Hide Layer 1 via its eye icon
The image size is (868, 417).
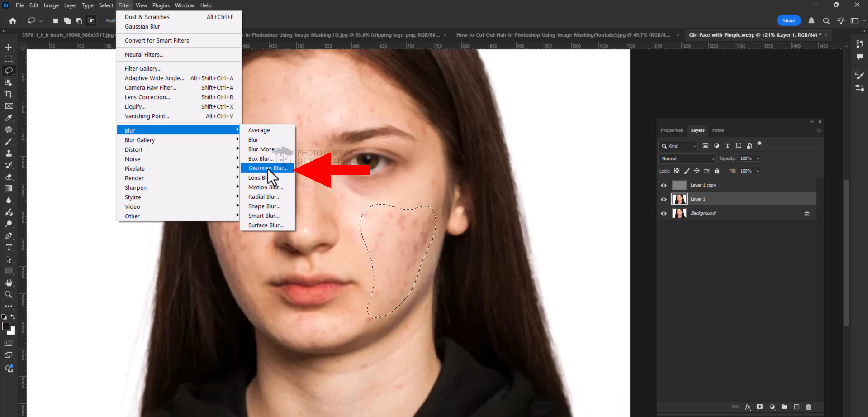(664, 199)
